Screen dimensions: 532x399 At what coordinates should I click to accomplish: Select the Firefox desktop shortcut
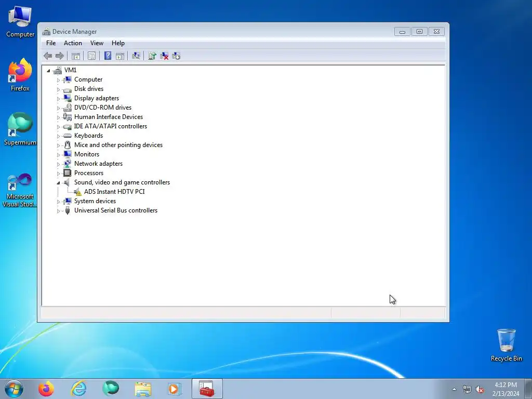(20, 75)
